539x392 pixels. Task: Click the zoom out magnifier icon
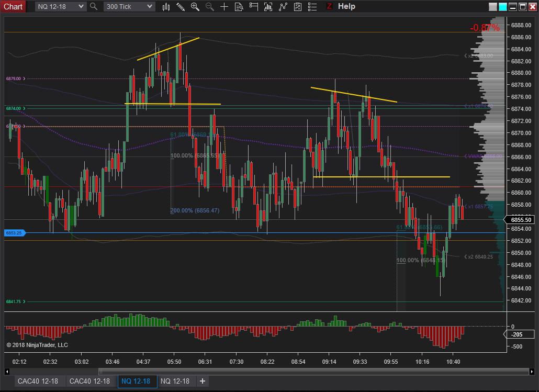click(209, 6)
